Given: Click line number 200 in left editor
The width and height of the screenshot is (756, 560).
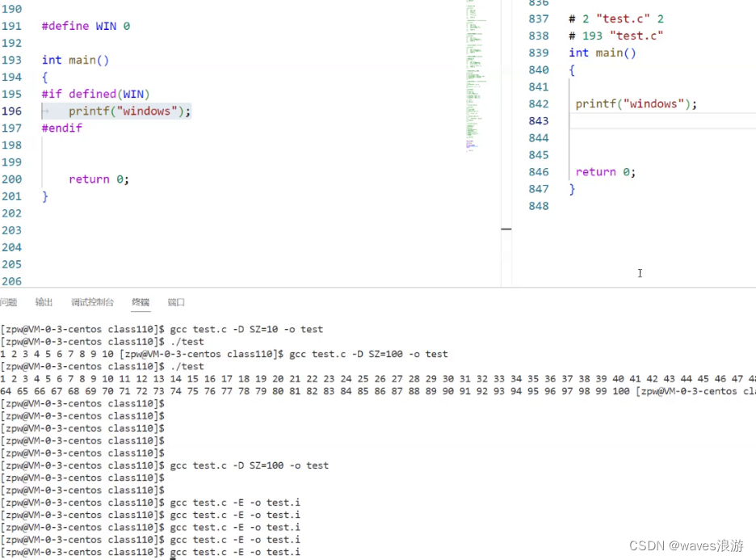Looking at the screenshot, I should [11, 179].
